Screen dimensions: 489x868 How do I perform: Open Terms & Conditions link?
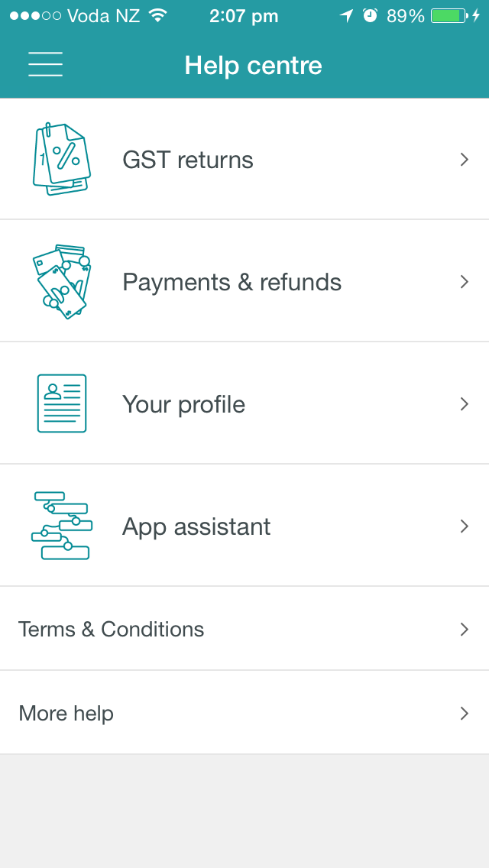[x=244, y=629]
